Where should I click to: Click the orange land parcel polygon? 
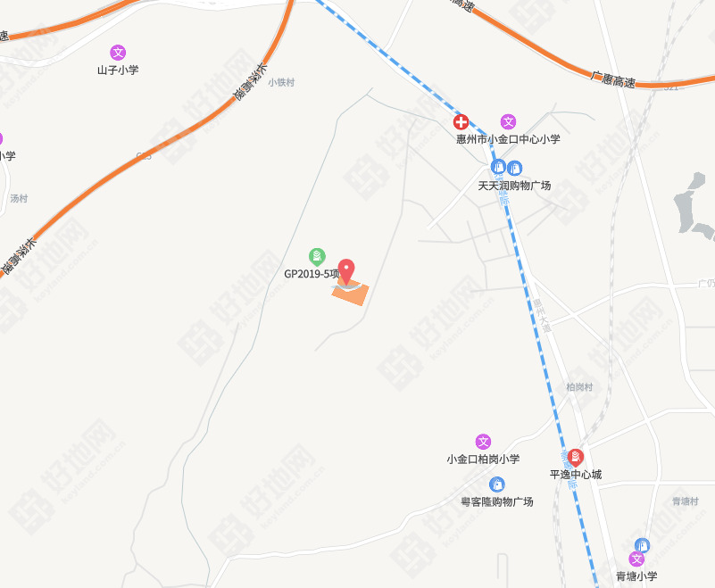(350, 291)
